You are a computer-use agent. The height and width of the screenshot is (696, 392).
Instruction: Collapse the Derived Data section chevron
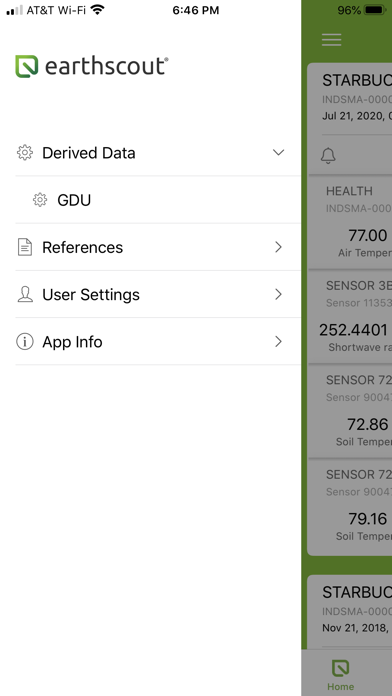coord(278,153)
